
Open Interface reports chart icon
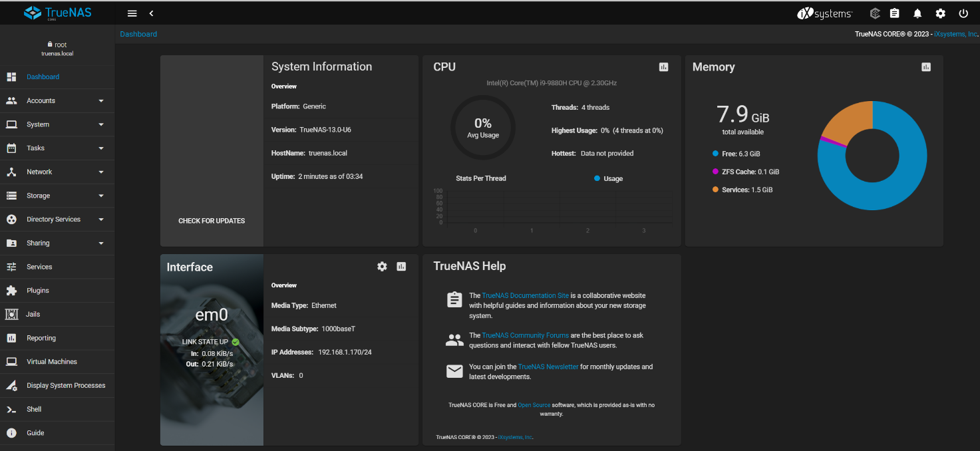[401, 266]
